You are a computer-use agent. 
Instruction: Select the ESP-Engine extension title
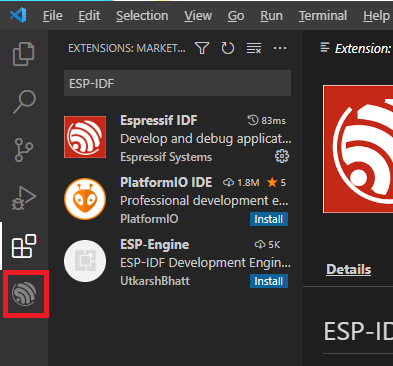155,244
